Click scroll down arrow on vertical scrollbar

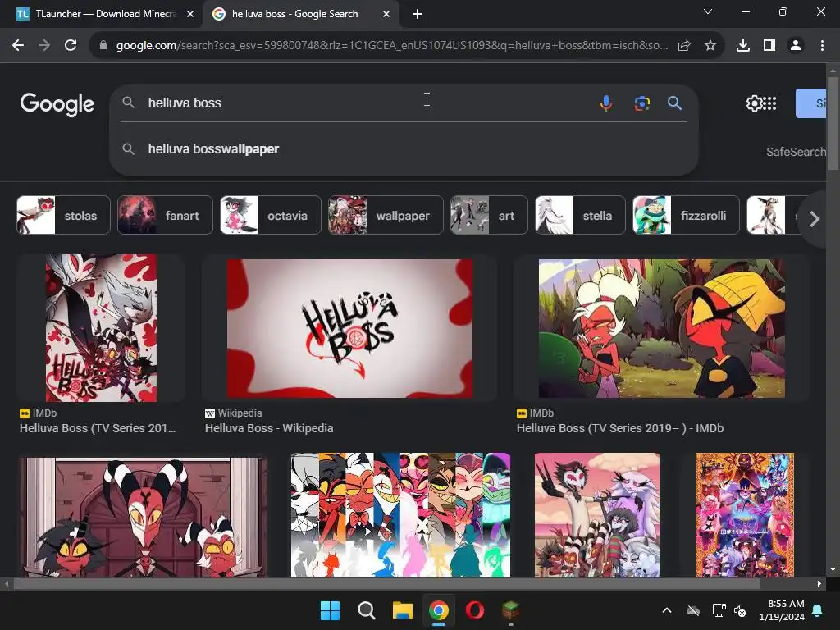pyautogui.click(x=833, y=569)
